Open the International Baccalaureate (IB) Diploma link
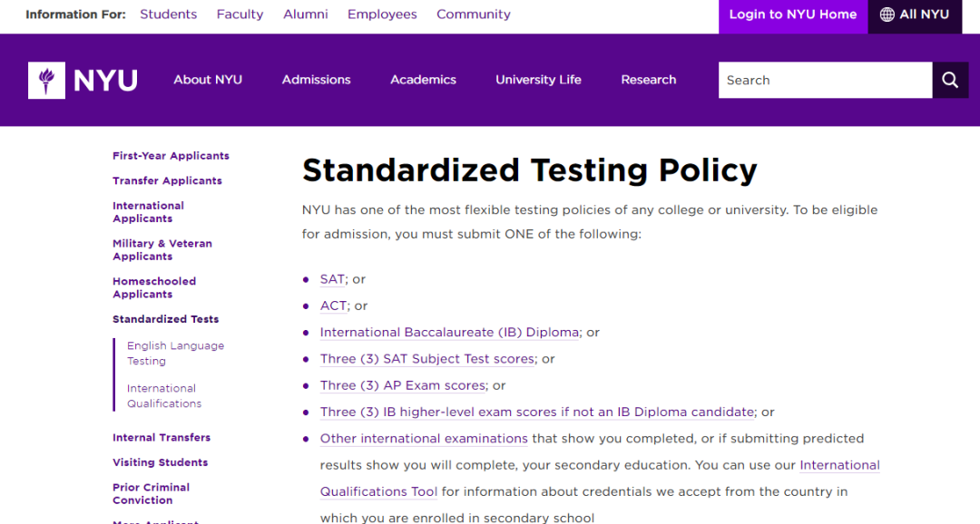 449,333
